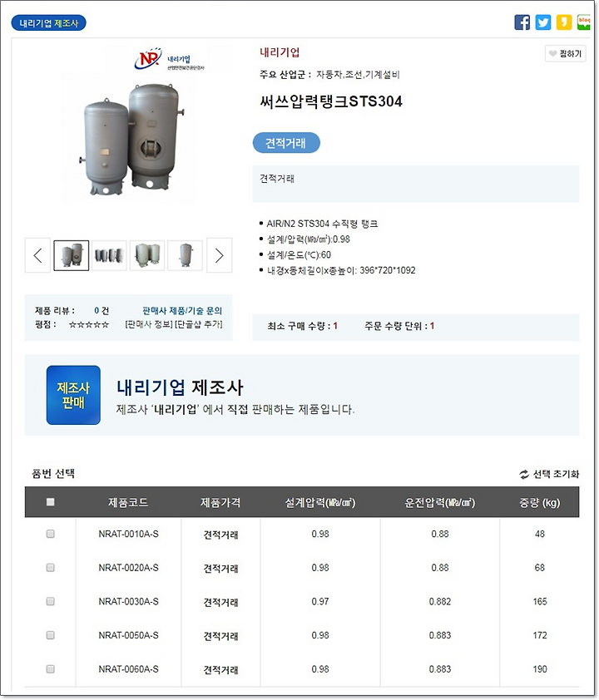Click product code NRAT-0030A-S
This screenshot has height=700, width=599.
[x=129, y=601]
